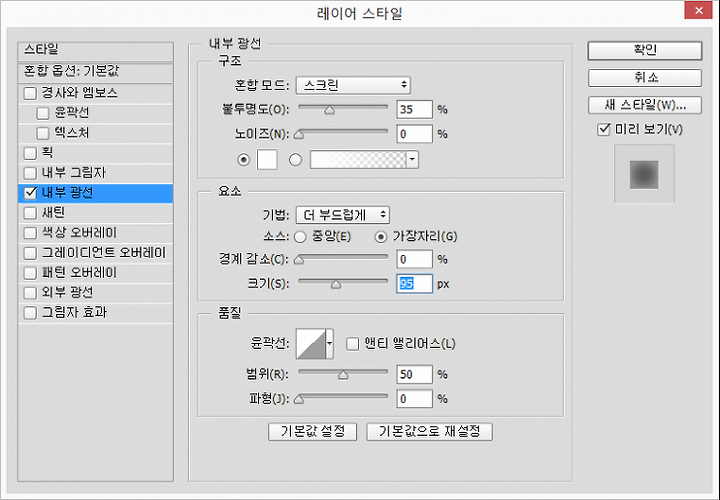
Task: Enable the 그레이디언트 오버레이 checkbox
Action: click(30, 253)
